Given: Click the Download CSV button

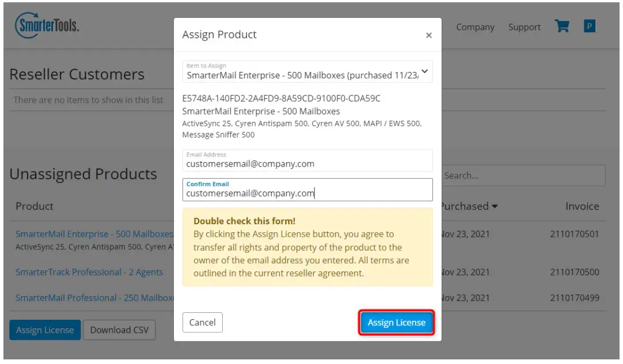Looking at the screenshot, I should [x=119, y=330].
